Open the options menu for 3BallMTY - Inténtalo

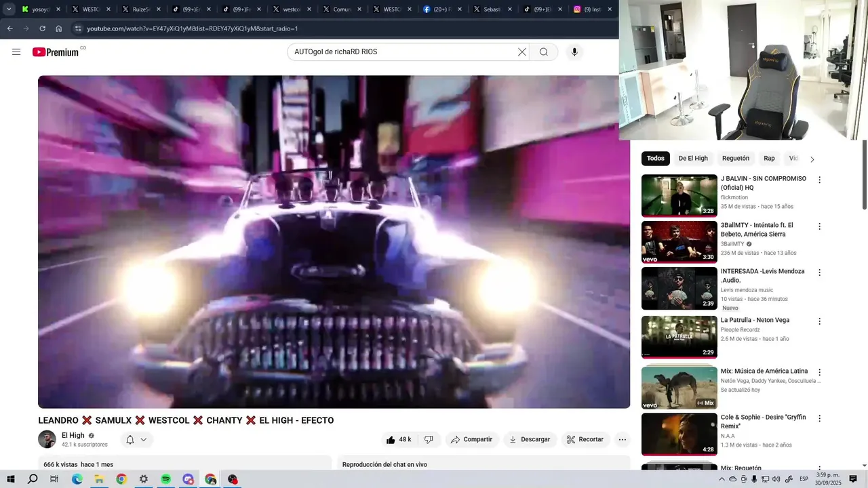coord(819,226)
